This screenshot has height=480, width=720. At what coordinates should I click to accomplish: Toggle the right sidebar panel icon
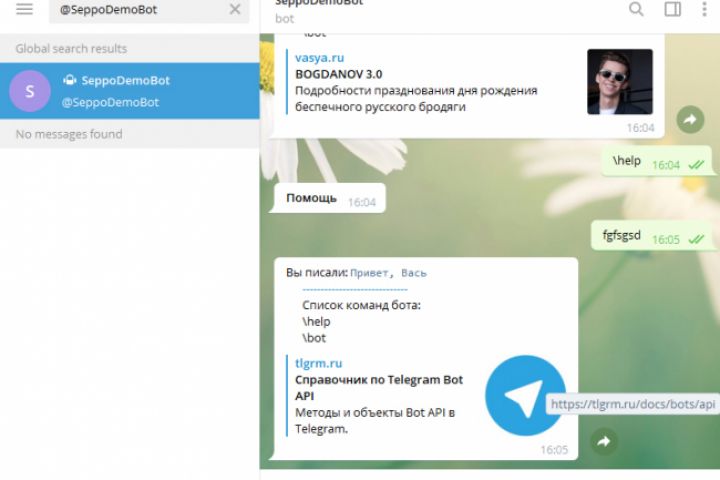pyautogui.click(x=672, y=9)
